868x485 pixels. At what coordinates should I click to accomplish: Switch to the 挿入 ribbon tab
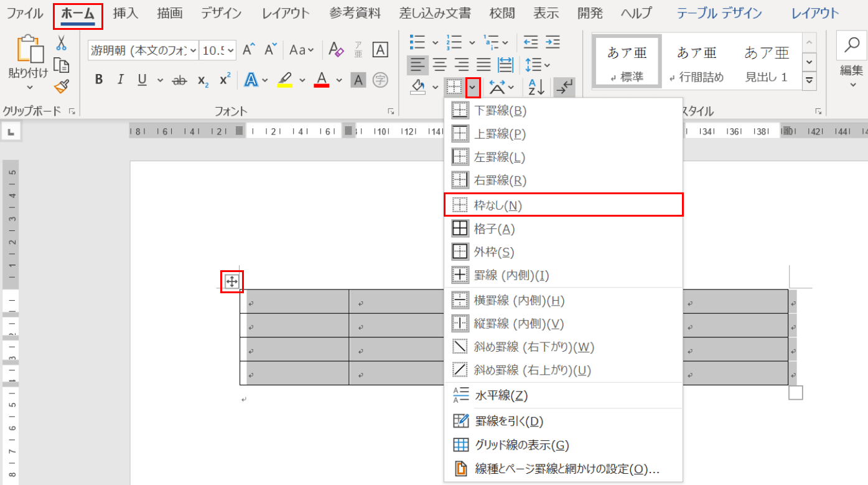pos(126,12)
